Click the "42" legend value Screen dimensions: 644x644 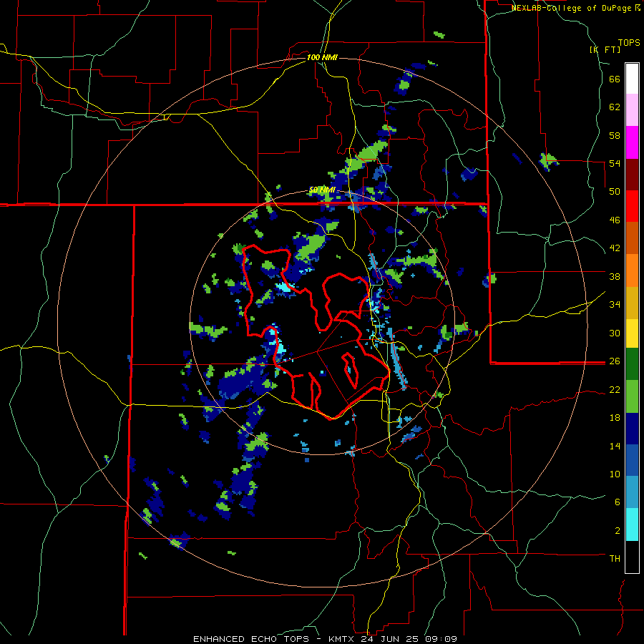click(x=615, y=248)
